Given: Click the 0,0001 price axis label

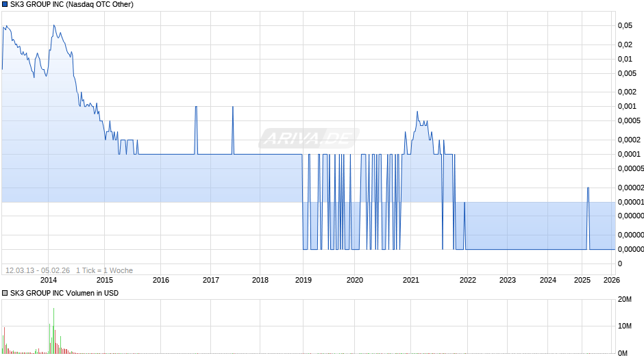Looking at the screenshot, I should 629,155.
